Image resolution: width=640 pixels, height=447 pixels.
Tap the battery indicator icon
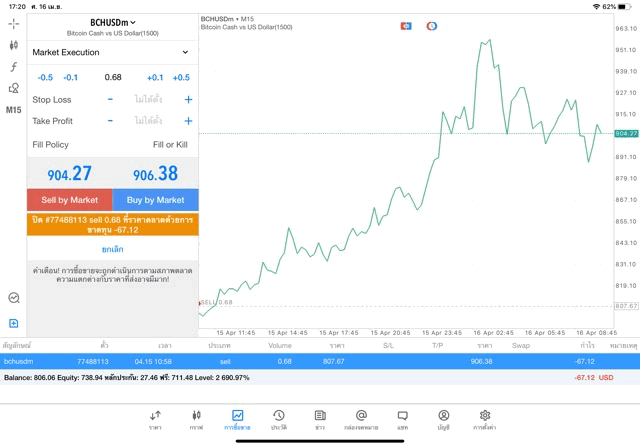624,7
